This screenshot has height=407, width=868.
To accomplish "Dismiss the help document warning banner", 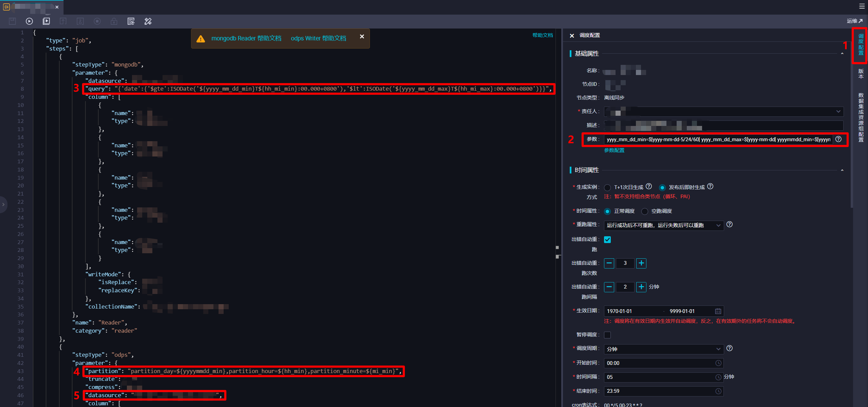I will click(x=362, y=36).
